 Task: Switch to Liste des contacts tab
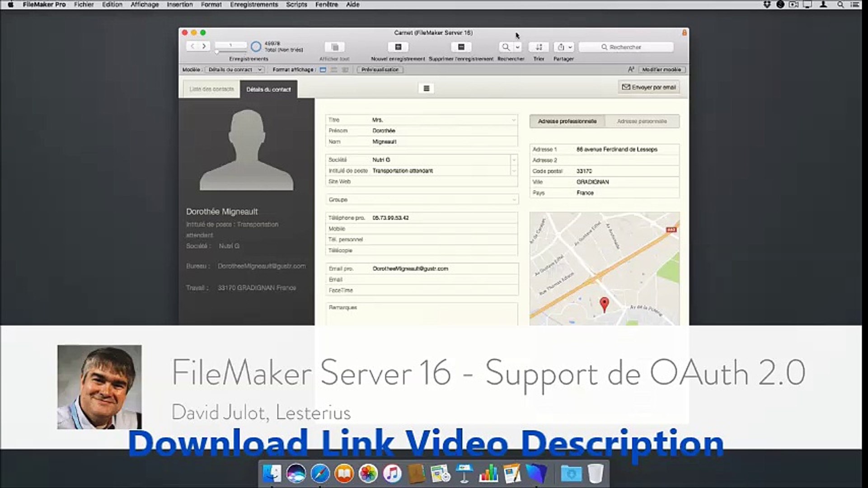pyautogui.click(x=211, y=89)
